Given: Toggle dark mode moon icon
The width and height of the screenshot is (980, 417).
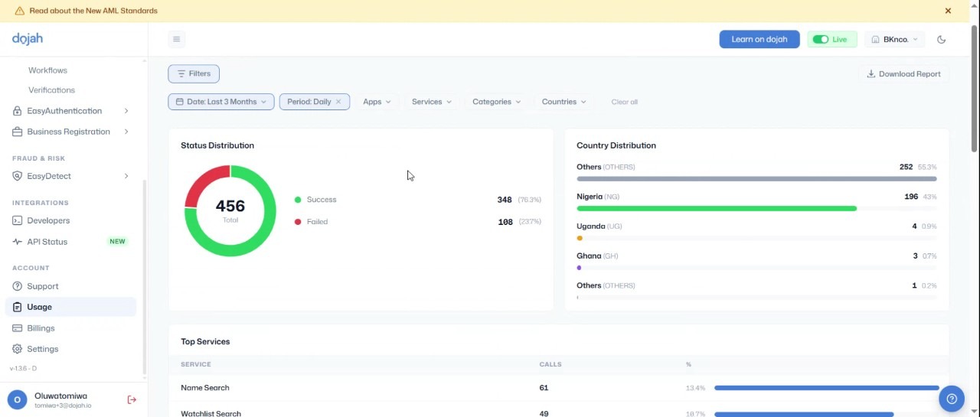Looking at the screenshot, I should click(942, 39).
